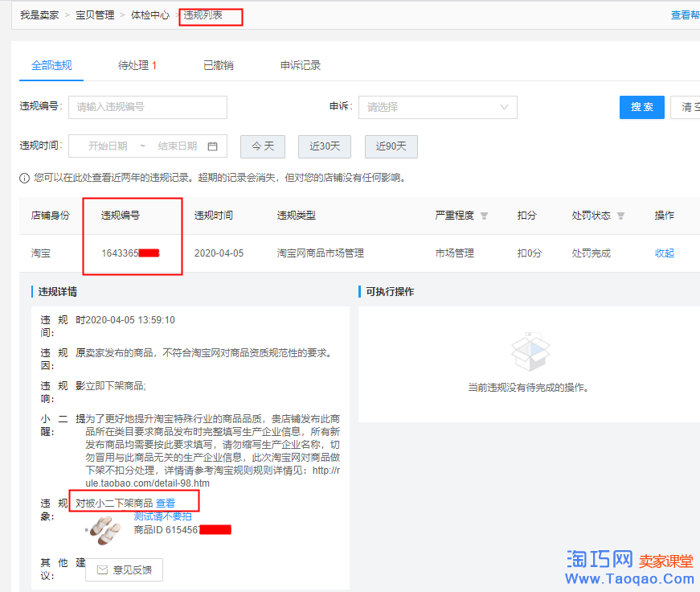Click the info icon beside the two-year notice
This screenshot has height=592, width=700.
(25, 179)
